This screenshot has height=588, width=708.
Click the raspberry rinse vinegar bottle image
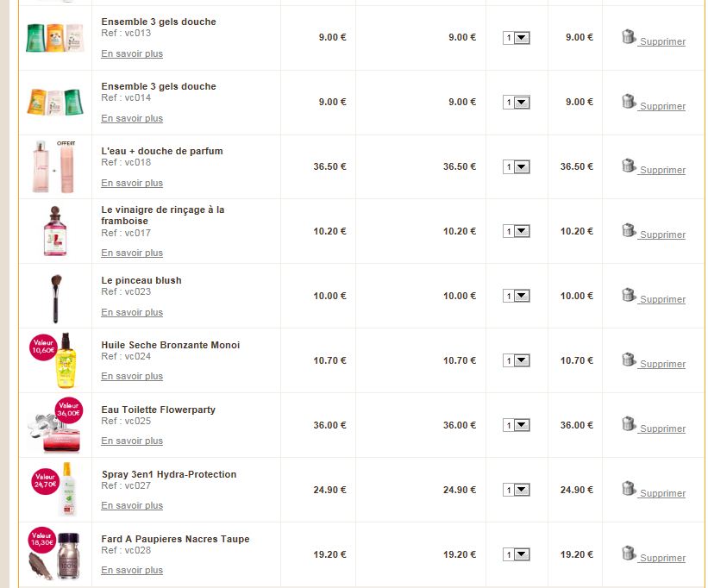point(55,231)
